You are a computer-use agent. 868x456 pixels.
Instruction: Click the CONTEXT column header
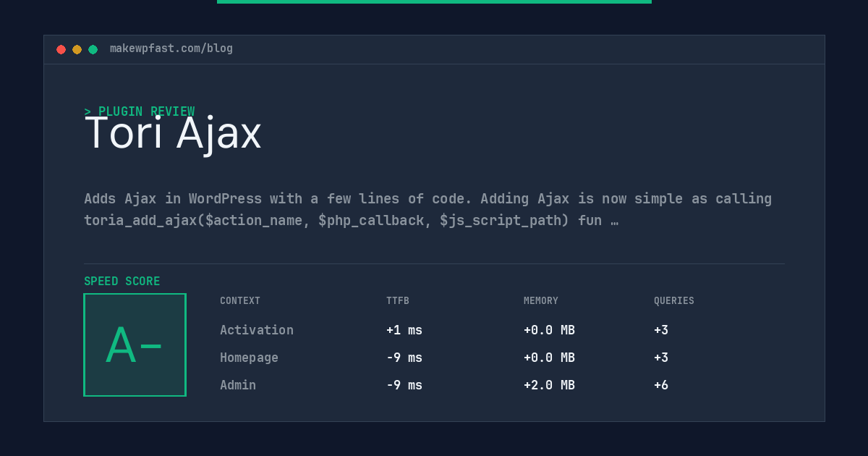240,301
